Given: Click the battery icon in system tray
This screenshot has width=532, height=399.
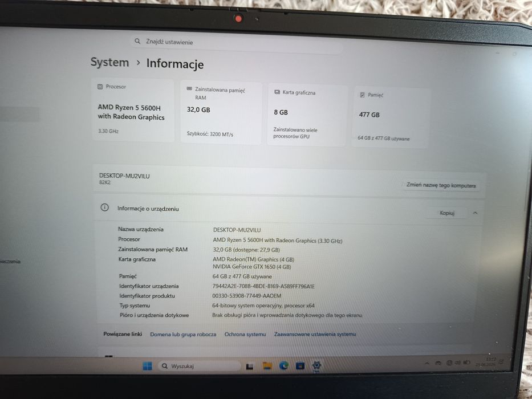Looking at the screenshot, I should point(467,363).
